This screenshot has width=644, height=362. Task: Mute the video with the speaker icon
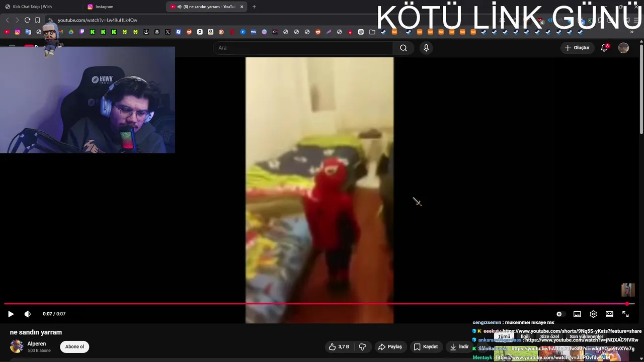[x=27, y=314]
